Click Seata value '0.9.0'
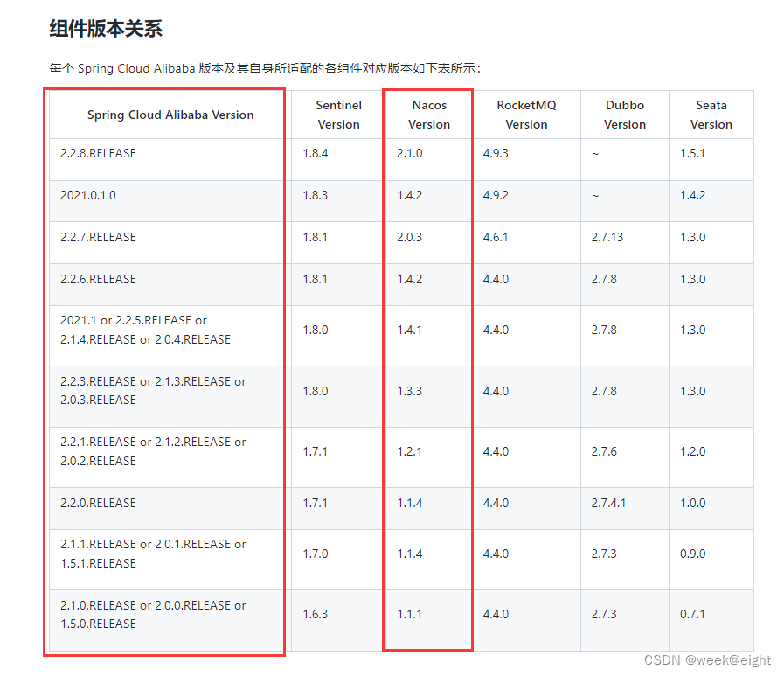 [x=692, y=554]
